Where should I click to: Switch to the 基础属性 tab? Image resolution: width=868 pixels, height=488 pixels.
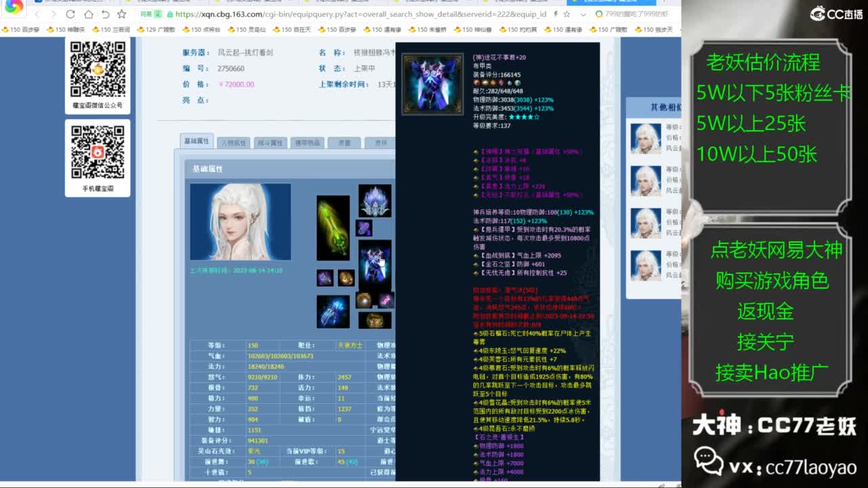[197, 141]
